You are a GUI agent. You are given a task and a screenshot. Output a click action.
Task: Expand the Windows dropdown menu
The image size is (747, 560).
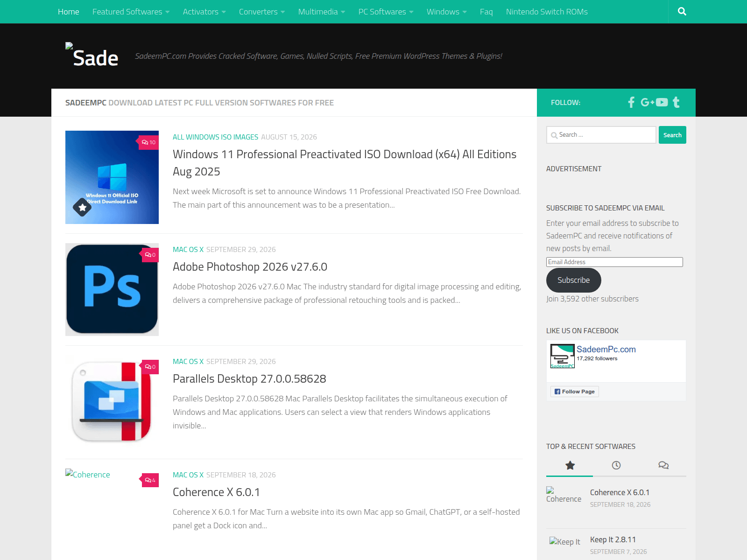pyautogui.click(x=446, y=12)
